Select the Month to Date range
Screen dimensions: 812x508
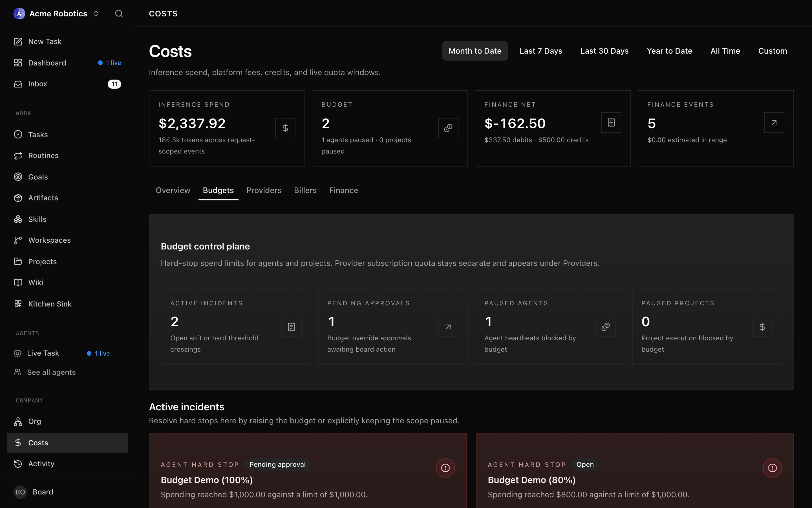pos(475,51)
